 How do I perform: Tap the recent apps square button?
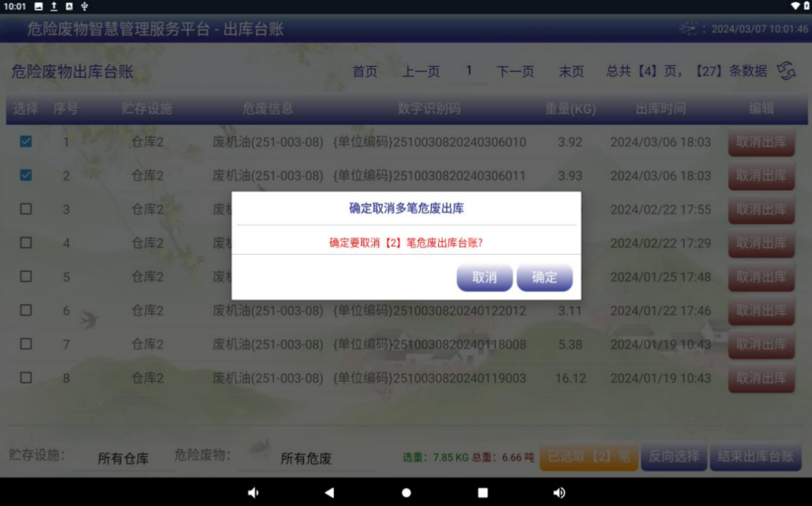[x=483, y=492]
